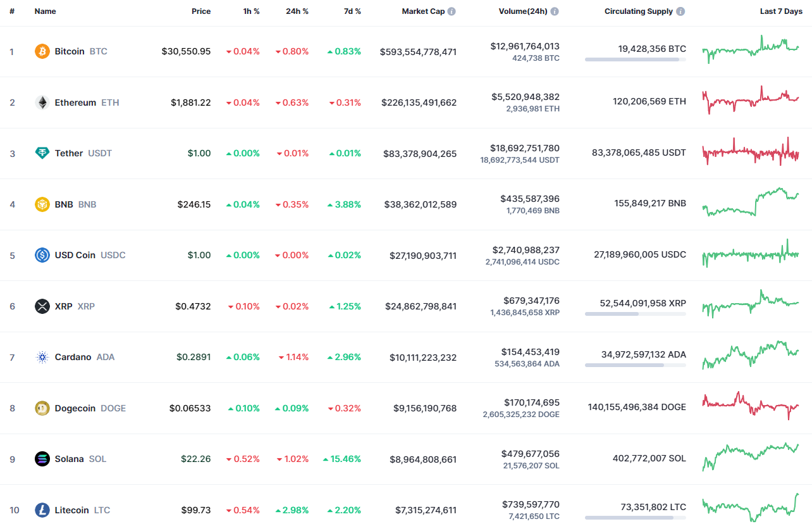Click the Cardano ADA logo
The width and height of the screenshot is (812, 531).
42,357
